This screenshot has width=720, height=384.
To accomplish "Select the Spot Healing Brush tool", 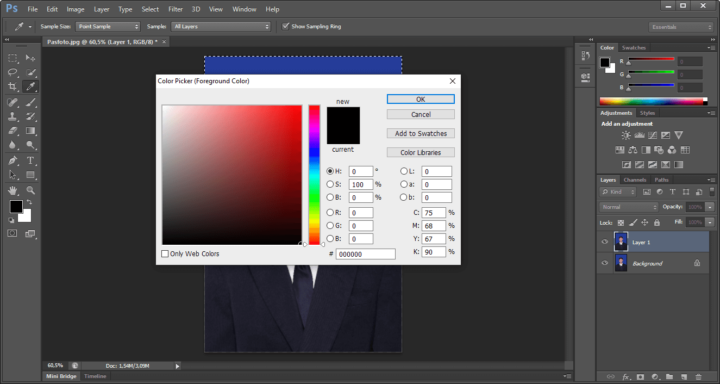I will click(x=13, y=102).
